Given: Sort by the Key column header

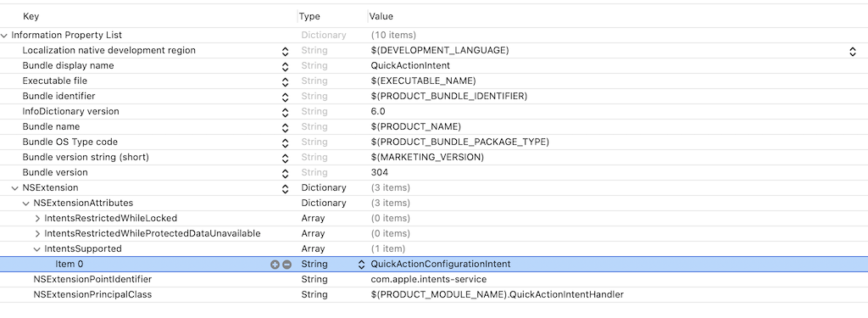Looking at the screenshot, I should pos(31,17).
